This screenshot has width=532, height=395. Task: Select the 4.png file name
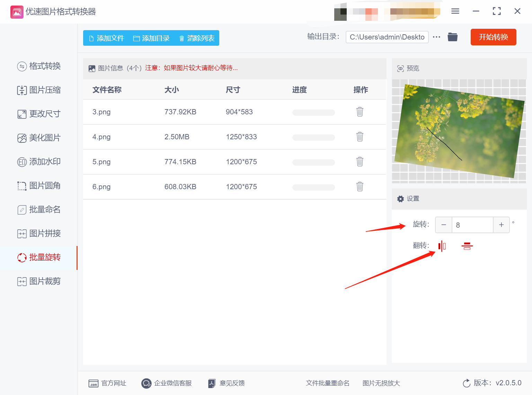101,137
